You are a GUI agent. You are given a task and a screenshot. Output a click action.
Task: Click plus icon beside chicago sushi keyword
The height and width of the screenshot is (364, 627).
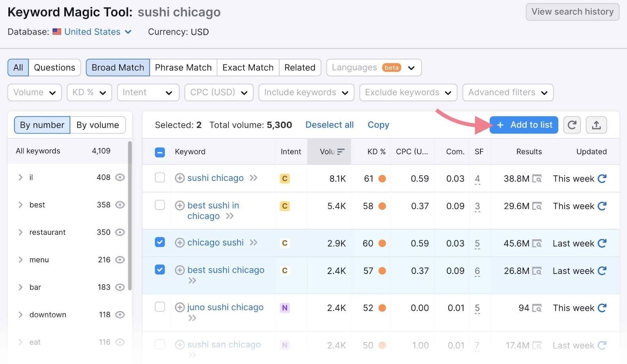click(179, 243)
